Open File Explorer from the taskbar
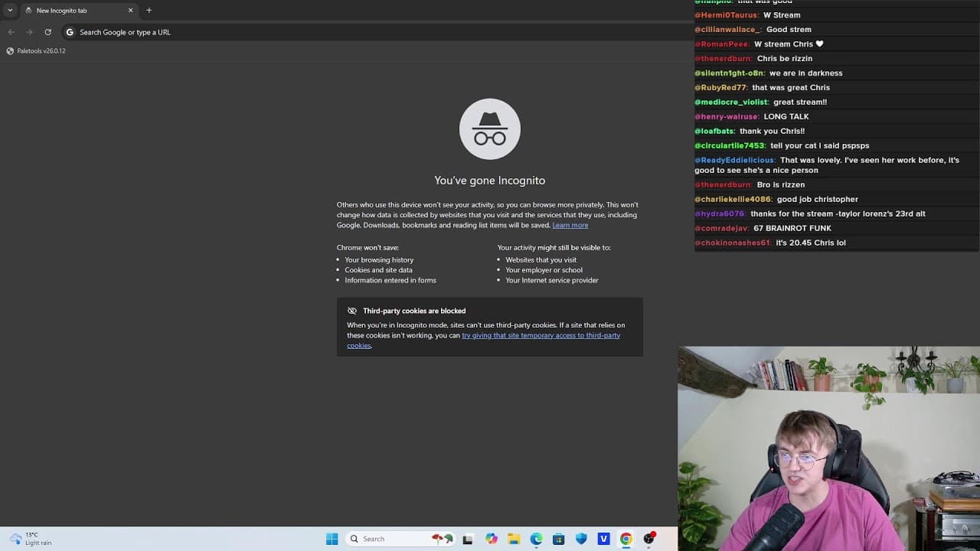 [x=514, y=539]
